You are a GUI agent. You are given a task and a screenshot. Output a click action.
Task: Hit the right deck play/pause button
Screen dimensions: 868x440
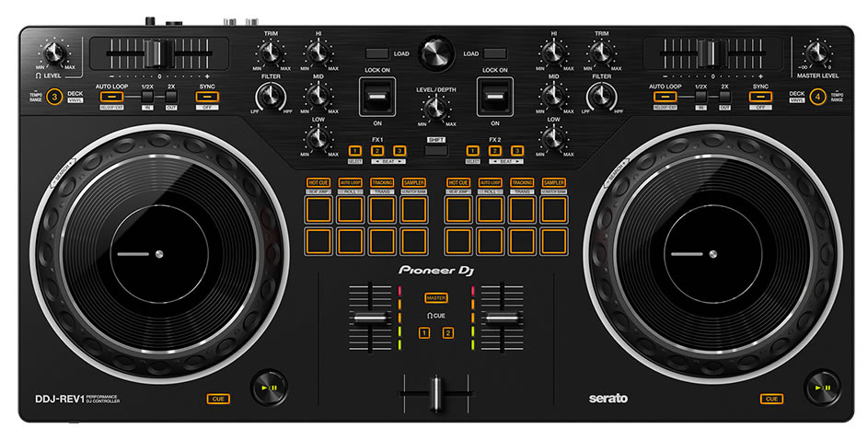click(823, 388)
